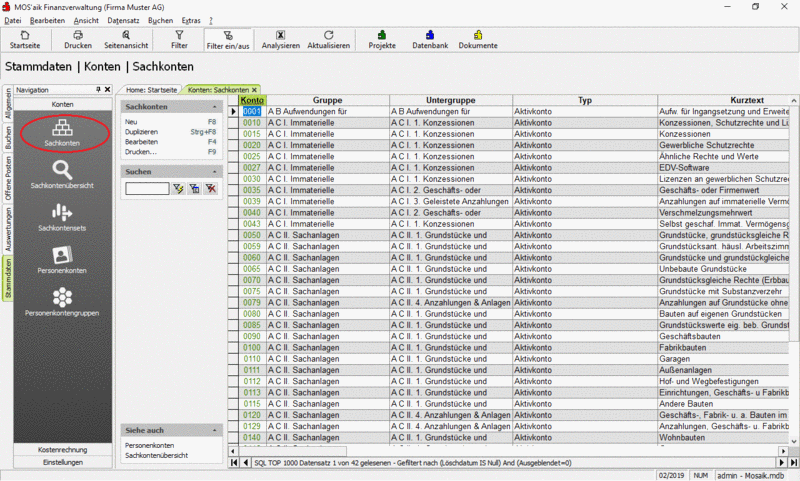
Task: Click Neu to create account
Action: tap(131, 122)
